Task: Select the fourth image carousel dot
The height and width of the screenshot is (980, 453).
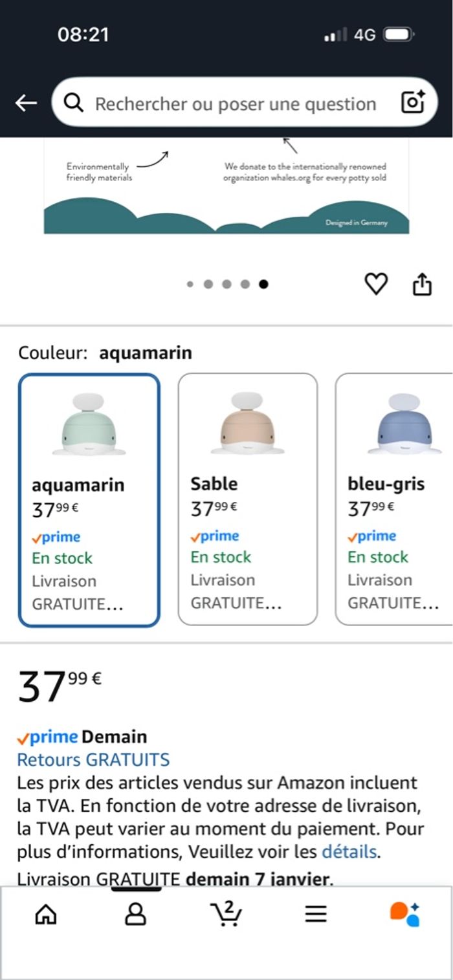Action: 245,284
